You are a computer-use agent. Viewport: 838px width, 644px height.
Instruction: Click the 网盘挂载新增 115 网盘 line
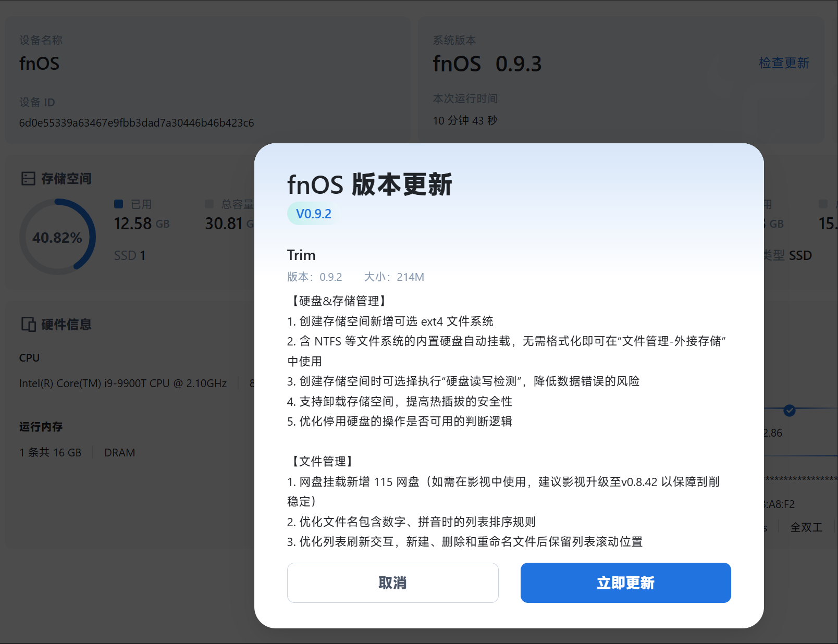[x=503, y=491]
